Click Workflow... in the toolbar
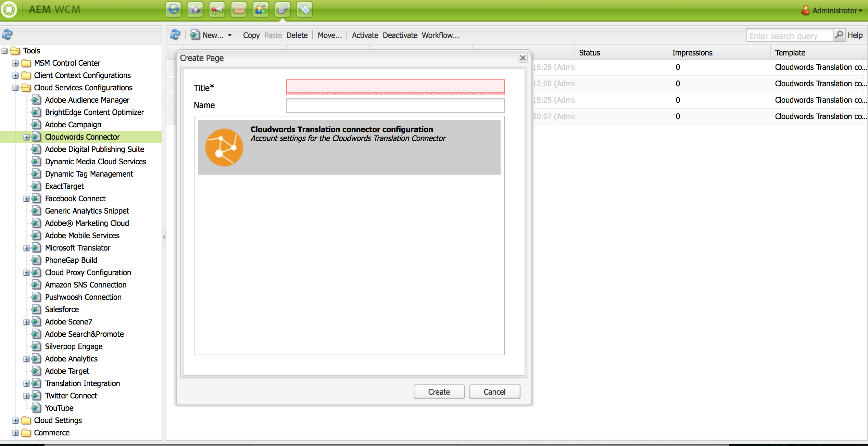This screenshot has width=868, height=446. 440,35
